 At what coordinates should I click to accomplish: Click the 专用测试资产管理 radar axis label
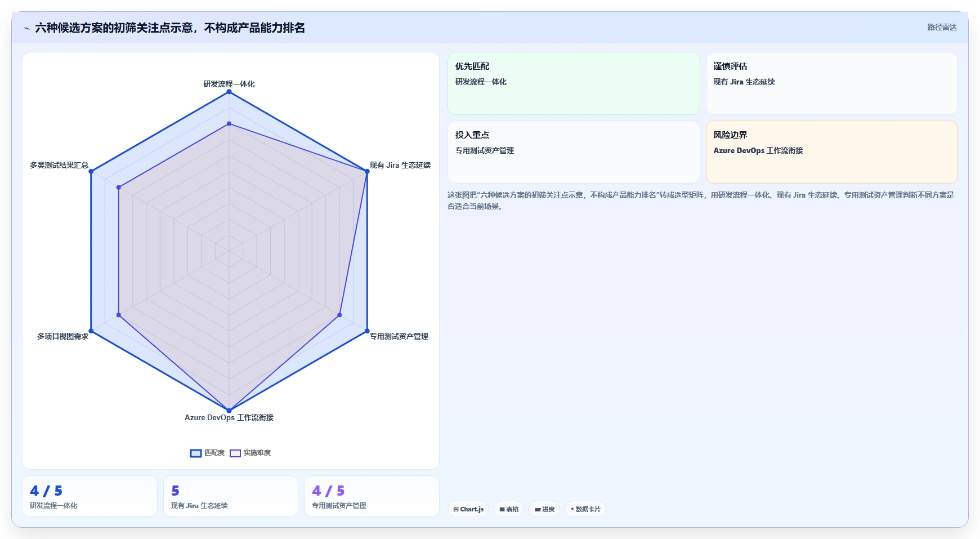(x=399, y=336)
